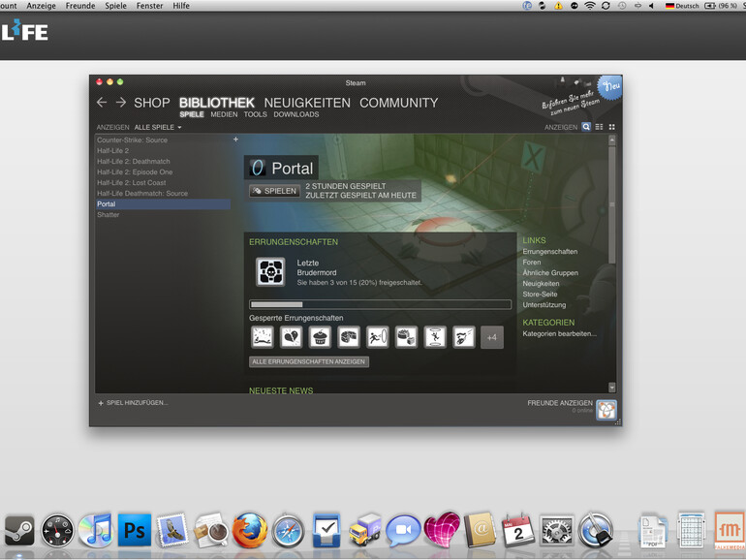The height and width of the screenshot is (560, 746).
Task: Open the Brudermord companion cube achievement icon
Action: (x=270, y=272)
